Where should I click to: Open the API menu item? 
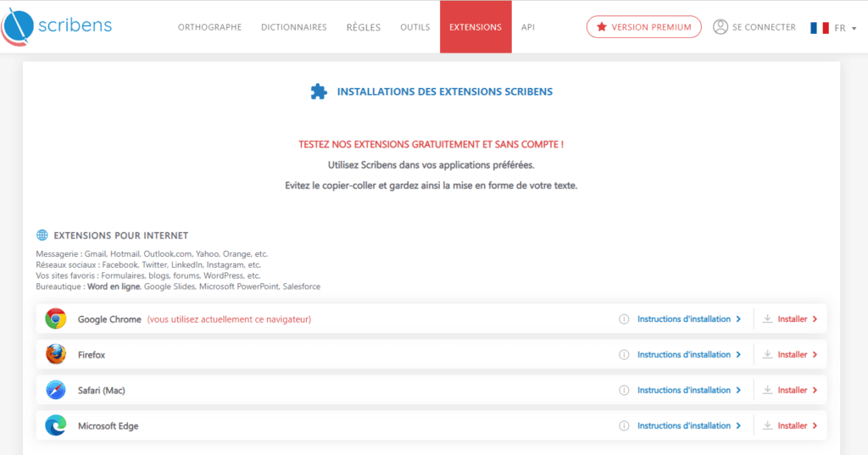(528, 27)
